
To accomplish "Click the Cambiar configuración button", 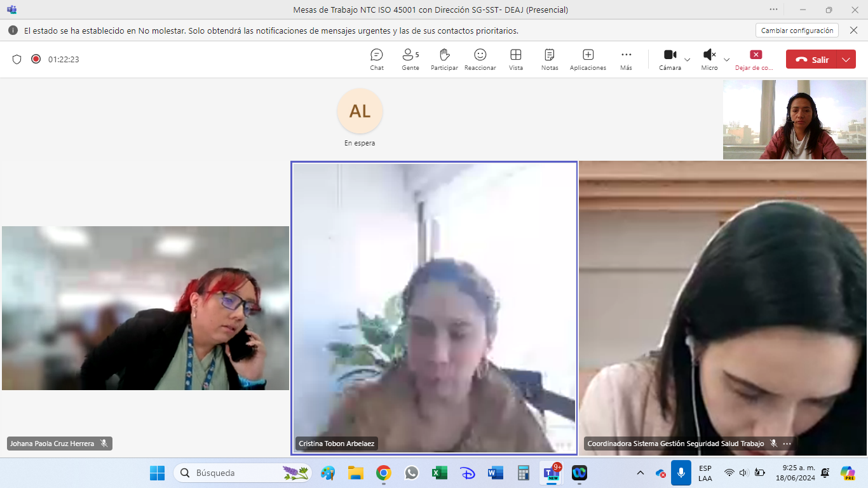I will point(797,30).
